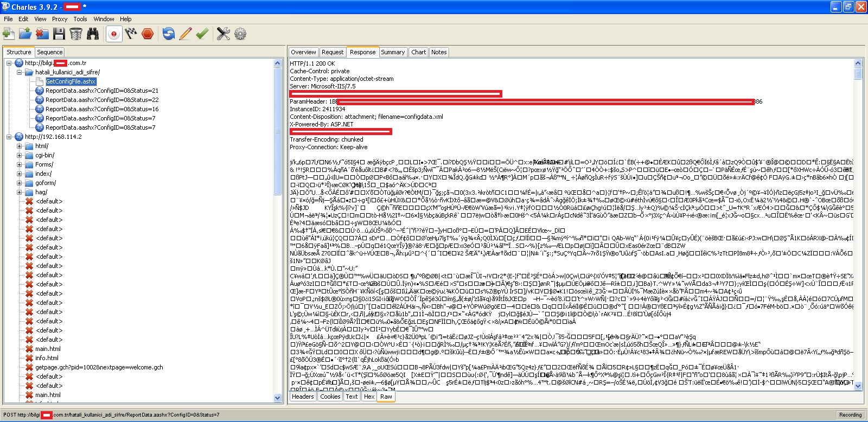Select the Response tab
868x422 pixels.
[x=362, y=52]
